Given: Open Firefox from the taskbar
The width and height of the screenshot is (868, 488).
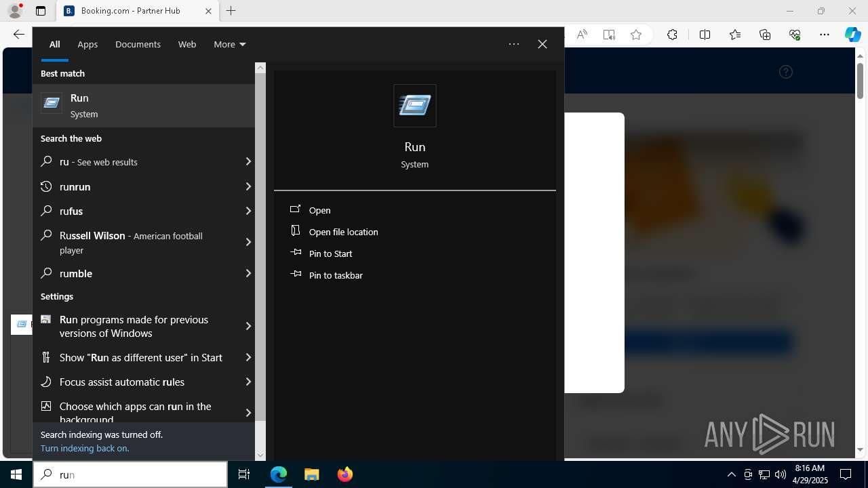Looking at the screenshot, I should (x=345, y=474).
